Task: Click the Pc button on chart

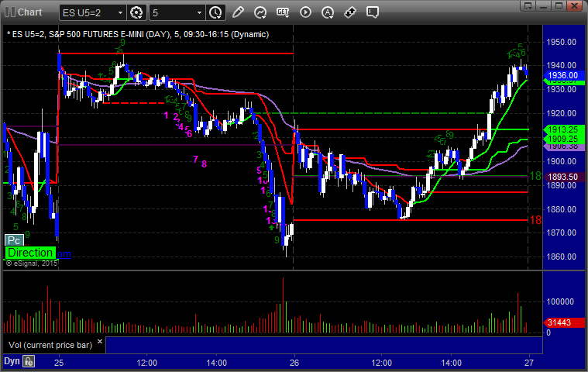Action: tap(14, 240)
